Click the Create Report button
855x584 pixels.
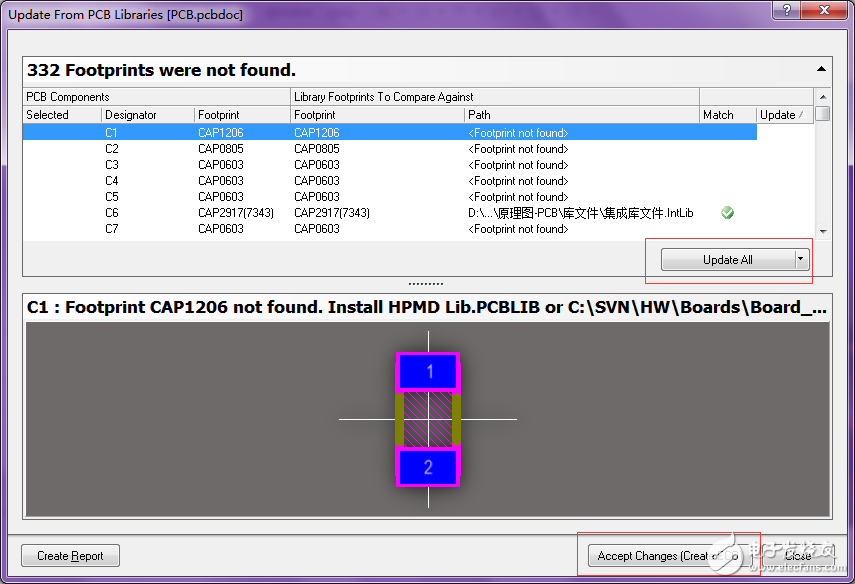click(x=70, y=556)
